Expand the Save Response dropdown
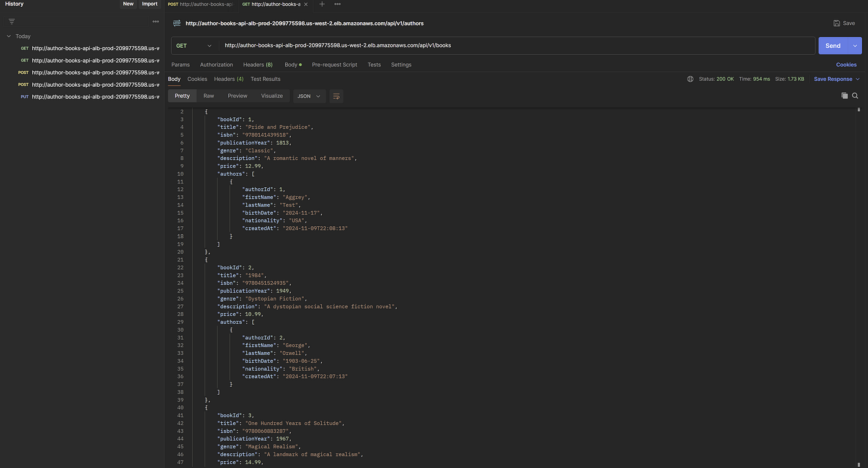The height and width of the screenshot is (468, 868). (858, 79)
